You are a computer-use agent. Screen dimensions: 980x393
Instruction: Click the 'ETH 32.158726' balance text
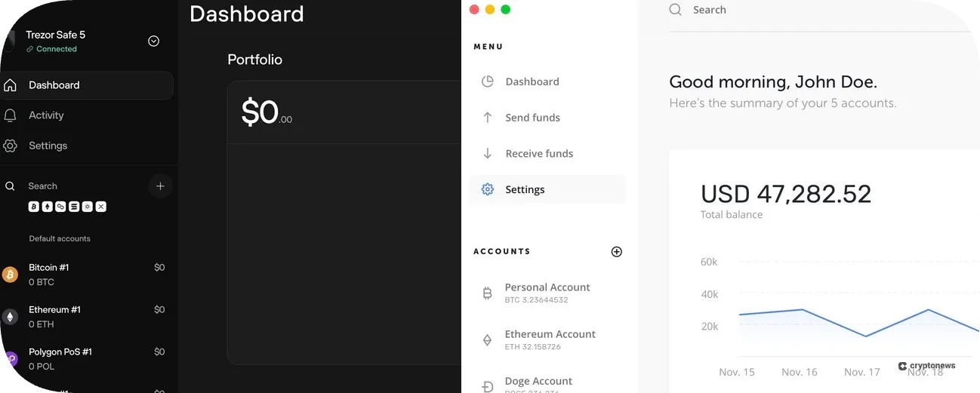point(533,347)
